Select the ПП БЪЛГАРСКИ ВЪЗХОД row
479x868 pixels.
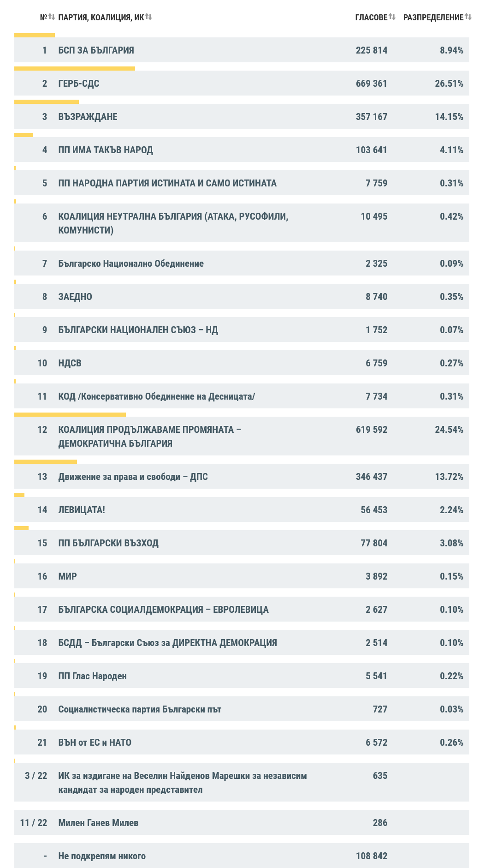108,543
